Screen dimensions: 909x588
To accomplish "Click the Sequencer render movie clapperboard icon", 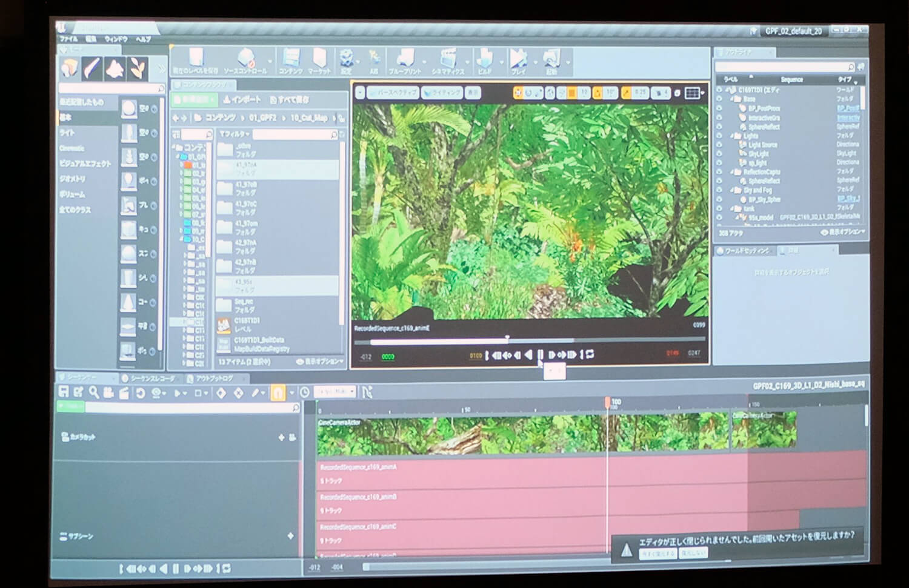I will tap(124, 393).
